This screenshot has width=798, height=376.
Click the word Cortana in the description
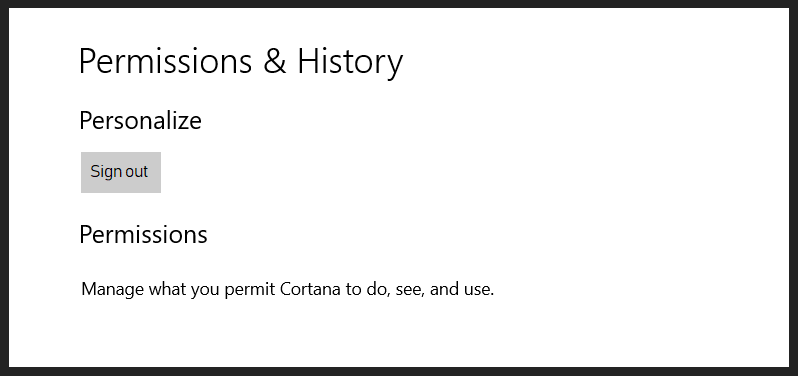(x=310, y=290)
